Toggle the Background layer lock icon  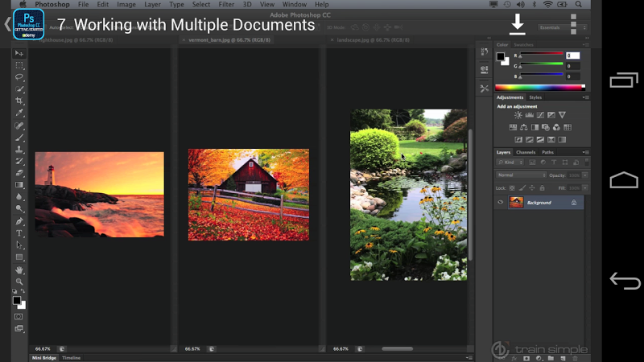pyautogui.click(x=573, y=203)
